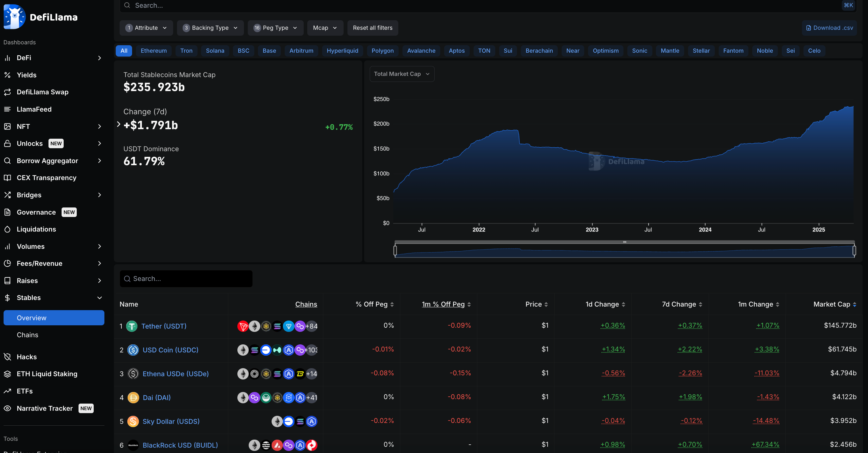Screen dimensions: 868x453
Task: Click the chart range slider right handle
Action: (854, 250)
